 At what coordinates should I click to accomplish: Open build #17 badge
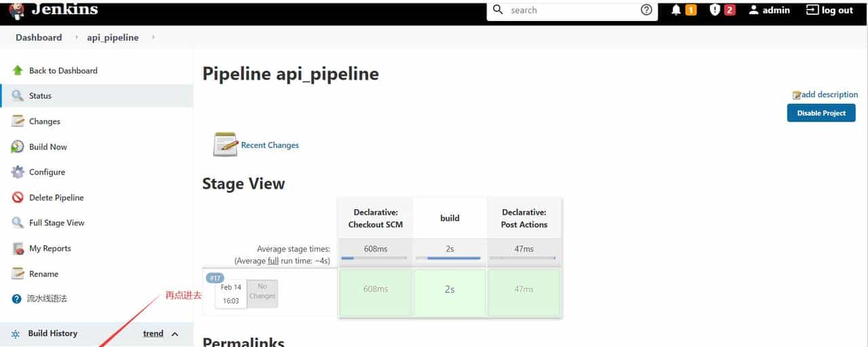(x=215, y=278)
